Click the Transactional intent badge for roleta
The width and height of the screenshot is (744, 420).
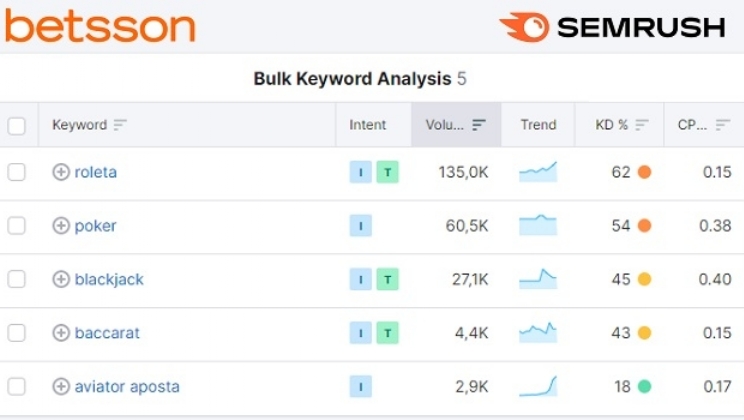tap(387, 172)
